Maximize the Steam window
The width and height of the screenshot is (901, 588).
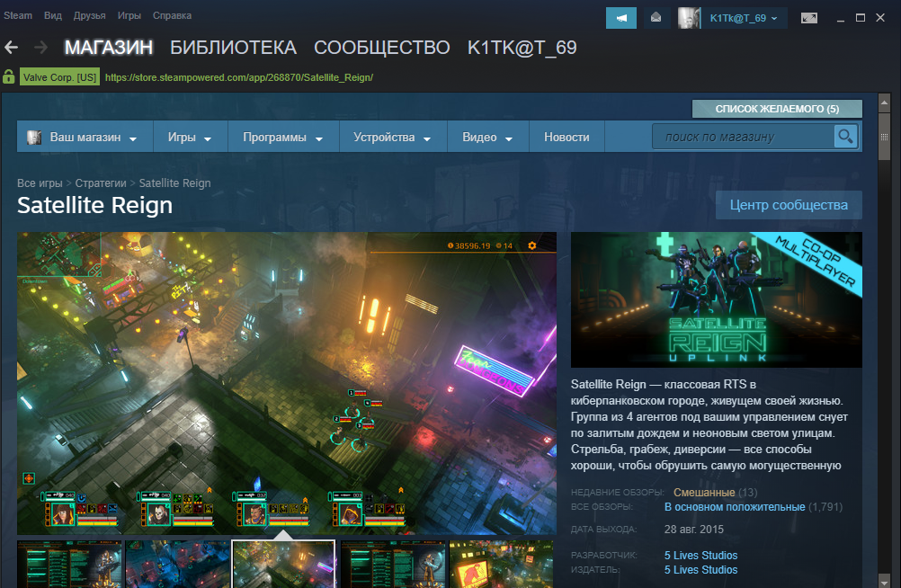click(861, 18)
